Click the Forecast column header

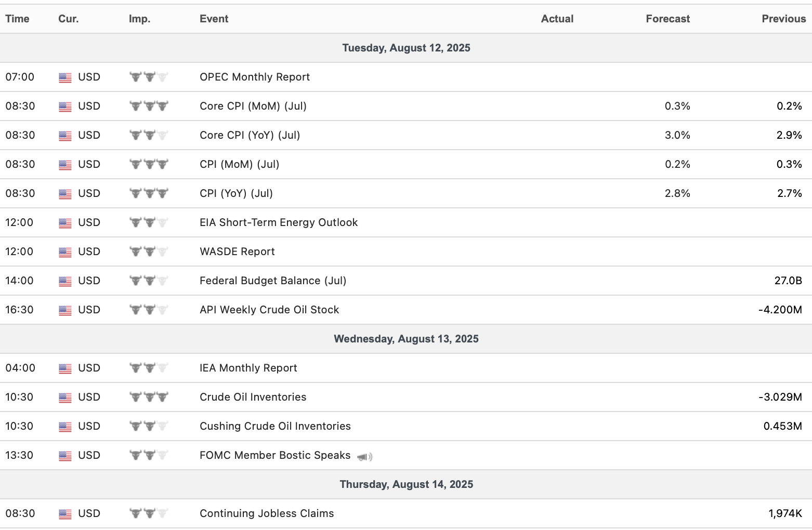[667, 19]
